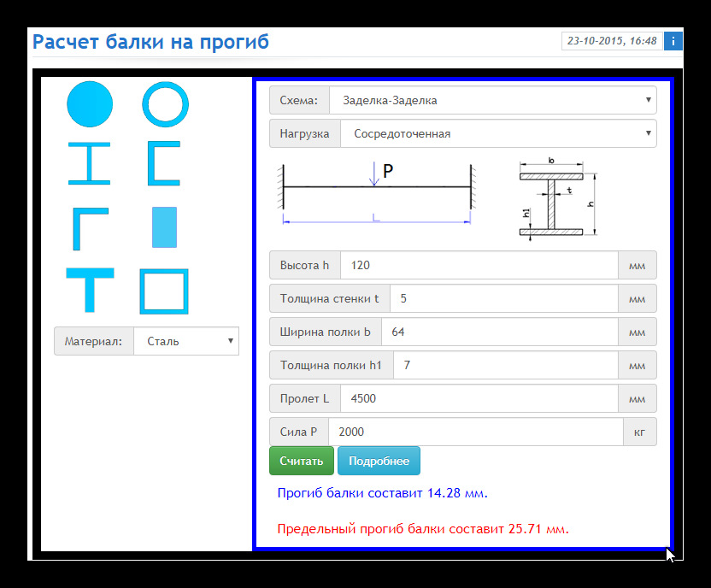Expand the Нагрузка load type dropdown
The width and height of the screenshot is (711, 588).
click(x=497, y=133)
